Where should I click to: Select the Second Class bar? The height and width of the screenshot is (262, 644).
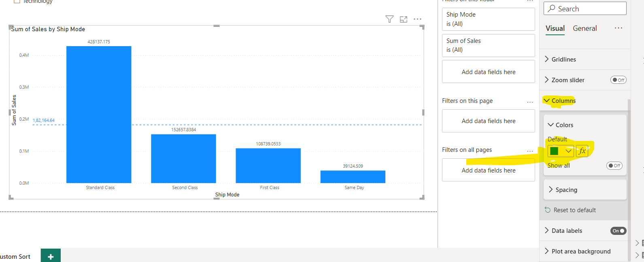183,159
